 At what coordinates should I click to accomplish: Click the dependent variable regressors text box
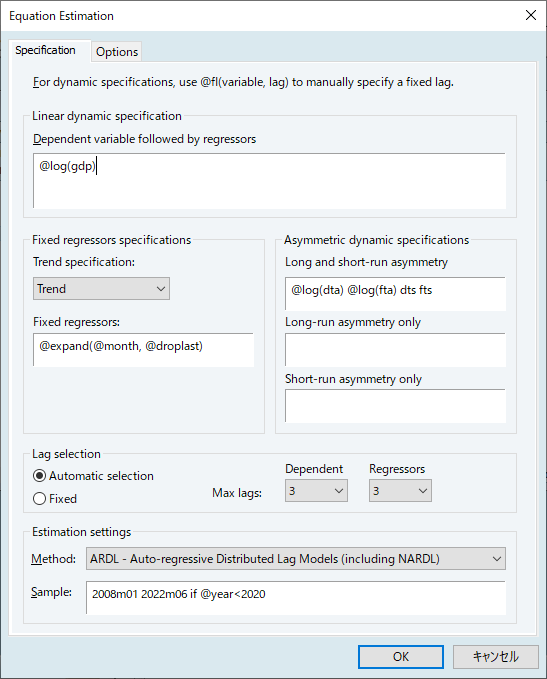[269, 181]
